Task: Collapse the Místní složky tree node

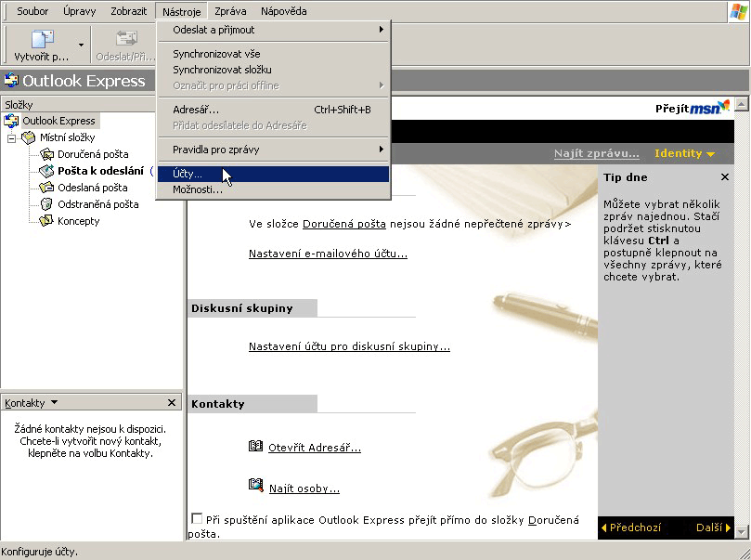Action: pyautogui.click(x=11, y=138)
